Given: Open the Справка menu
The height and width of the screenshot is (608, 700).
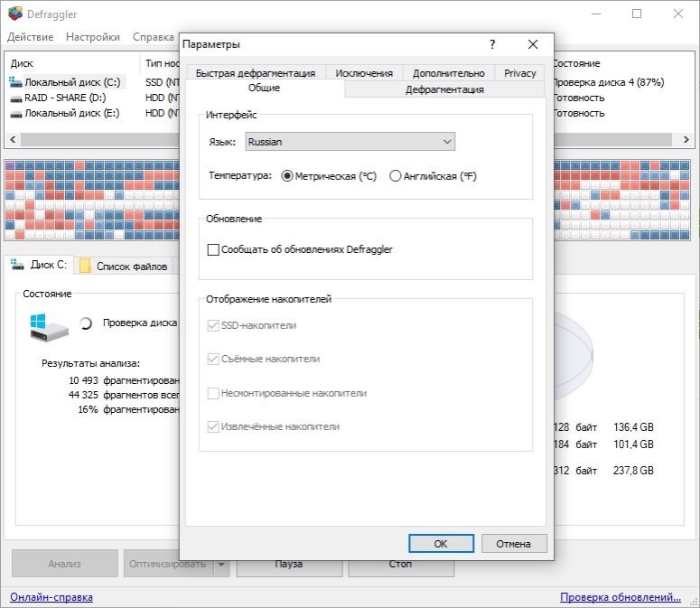Looking at the screenshot, I should (x=154, y=37).
